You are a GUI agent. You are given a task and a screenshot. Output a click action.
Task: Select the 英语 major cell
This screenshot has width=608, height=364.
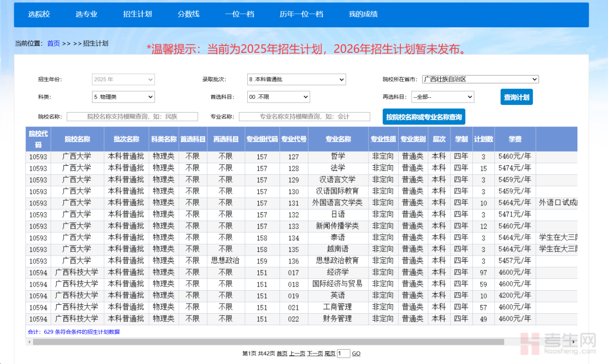coord(338,295)
